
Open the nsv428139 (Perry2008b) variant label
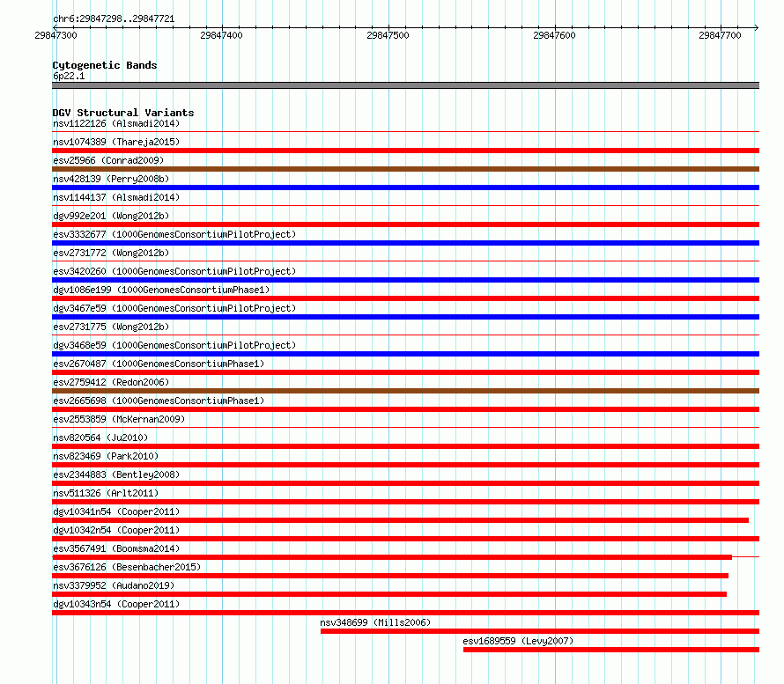click(111, 179)
